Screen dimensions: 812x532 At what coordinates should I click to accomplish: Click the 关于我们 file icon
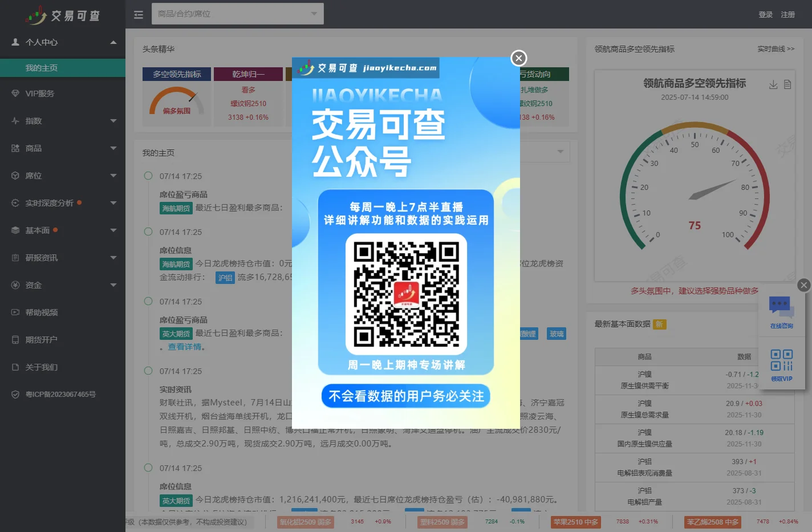pos(15,367)
